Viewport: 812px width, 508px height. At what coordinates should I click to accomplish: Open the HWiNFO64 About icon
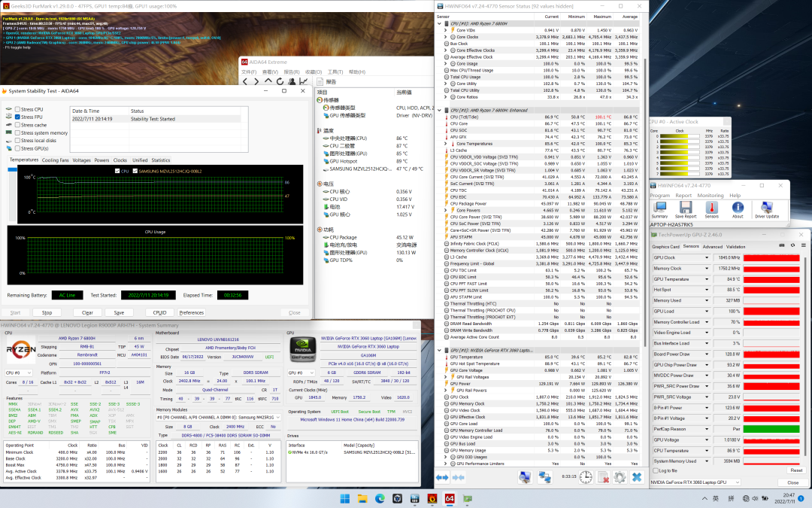coord(737,208)
